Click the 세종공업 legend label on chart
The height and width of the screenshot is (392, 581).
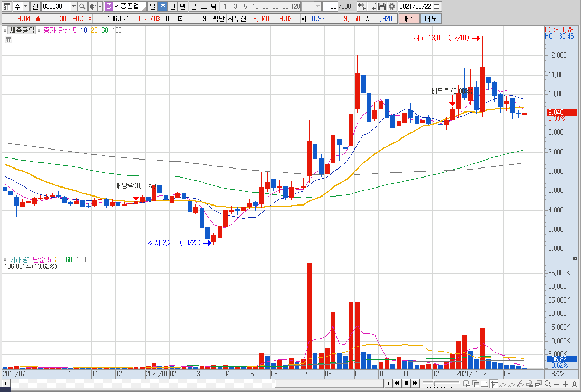pos(22,31)
